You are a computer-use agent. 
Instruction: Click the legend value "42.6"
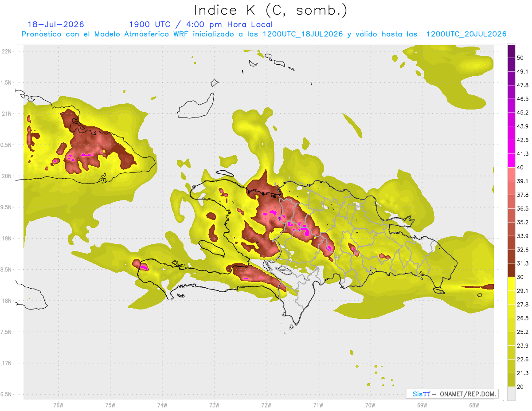pos(523,140)
